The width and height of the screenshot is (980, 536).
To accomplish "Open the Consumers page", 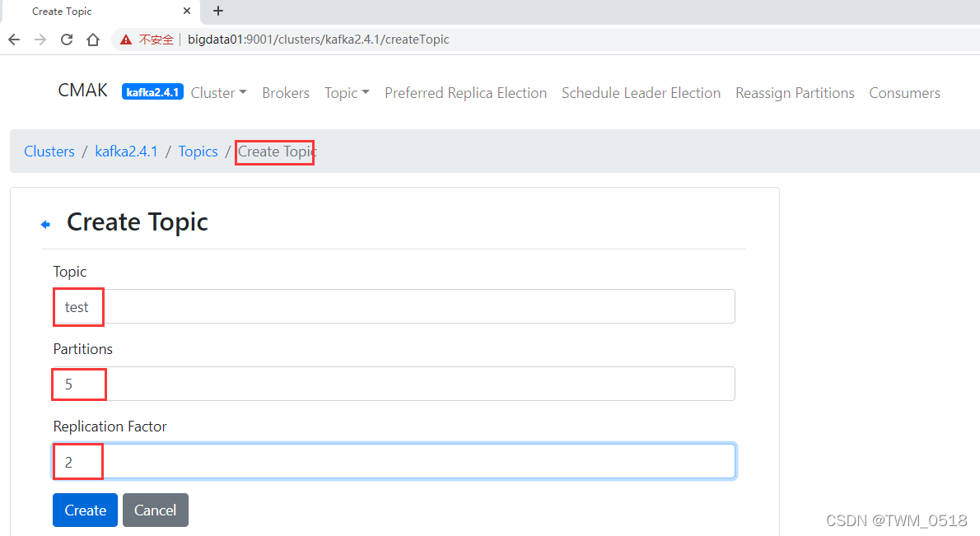I will tap(904, 92).
